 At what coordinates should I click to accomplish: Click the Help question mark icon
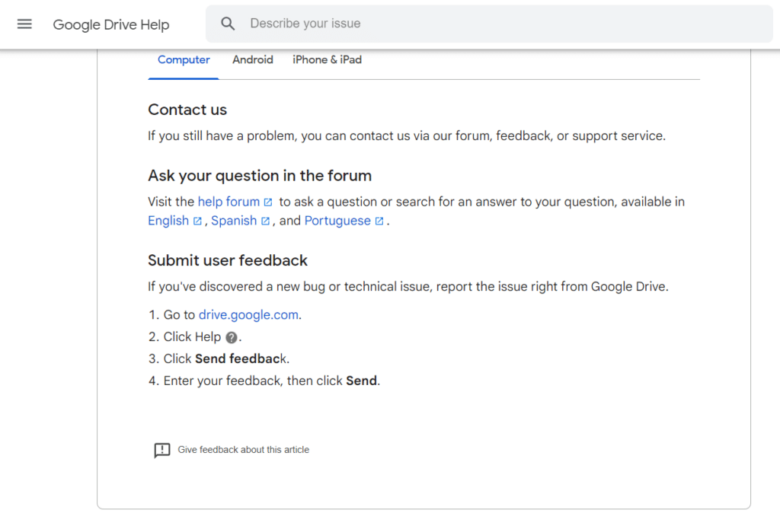[232, 338]
